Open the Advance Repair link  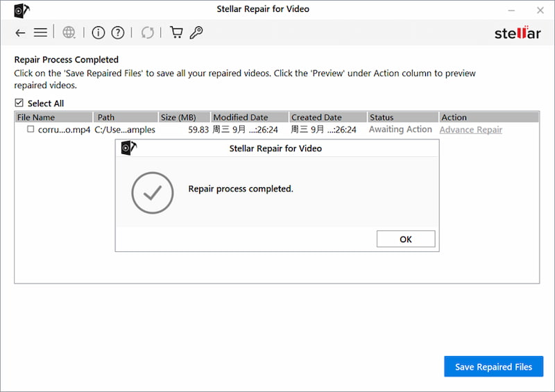471,130
